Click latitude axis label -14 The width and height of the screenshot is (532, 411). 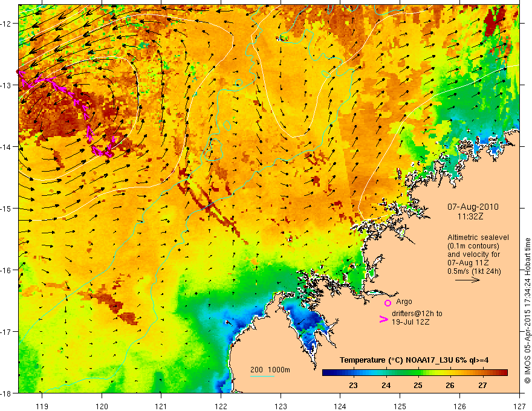pos(6,147)
